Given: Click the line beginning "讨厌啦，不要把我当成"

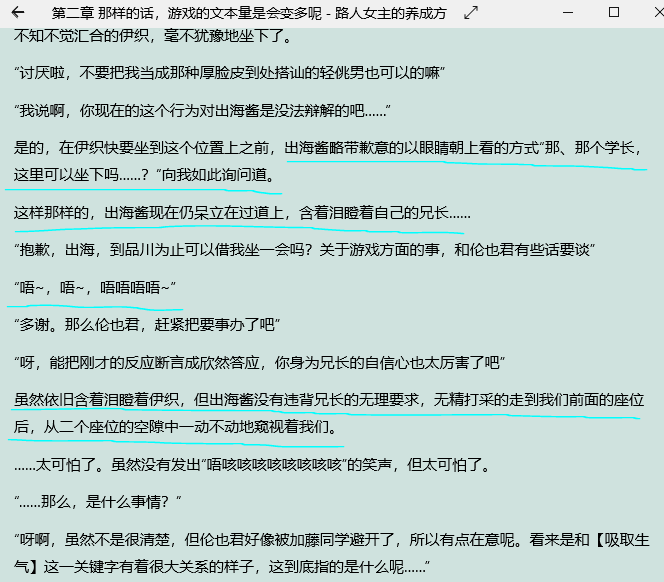Looking at the screenshot, I should tap(230, 73).
